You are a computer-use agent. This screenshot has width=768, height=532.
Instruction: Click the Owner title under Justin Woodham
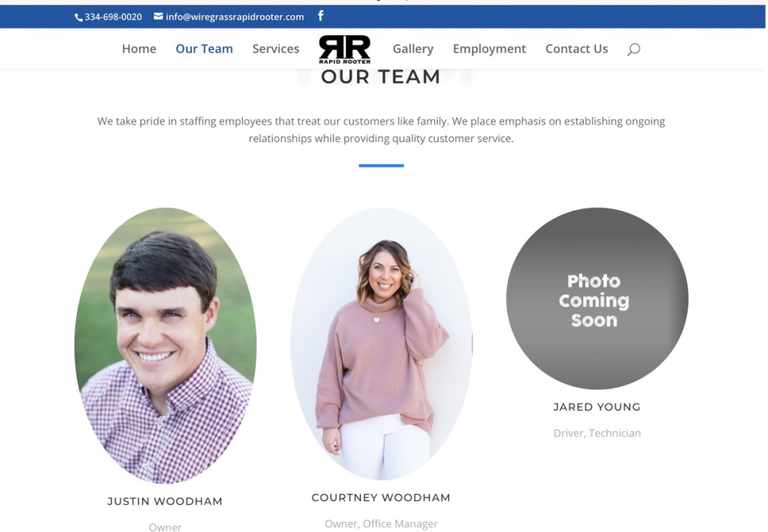pyautogui.click(x=165, y=527)
